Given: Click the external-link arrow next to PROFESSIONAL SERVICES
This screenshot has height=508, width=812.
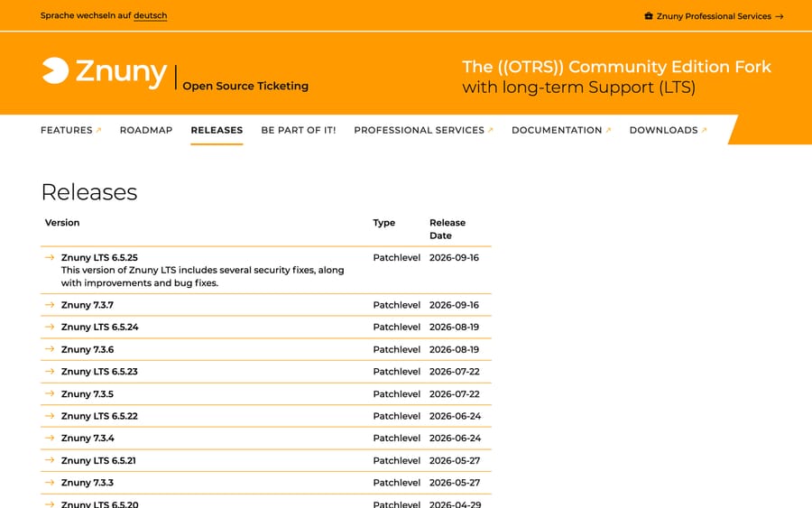Looking at the screenshot, I should (x=491, y=130).
